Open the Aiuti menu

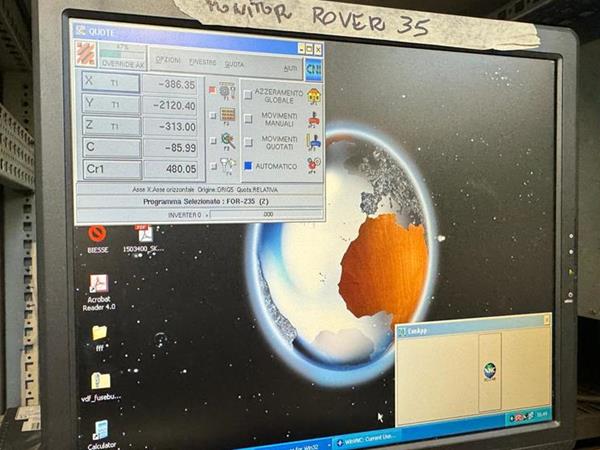click(290, 68)
